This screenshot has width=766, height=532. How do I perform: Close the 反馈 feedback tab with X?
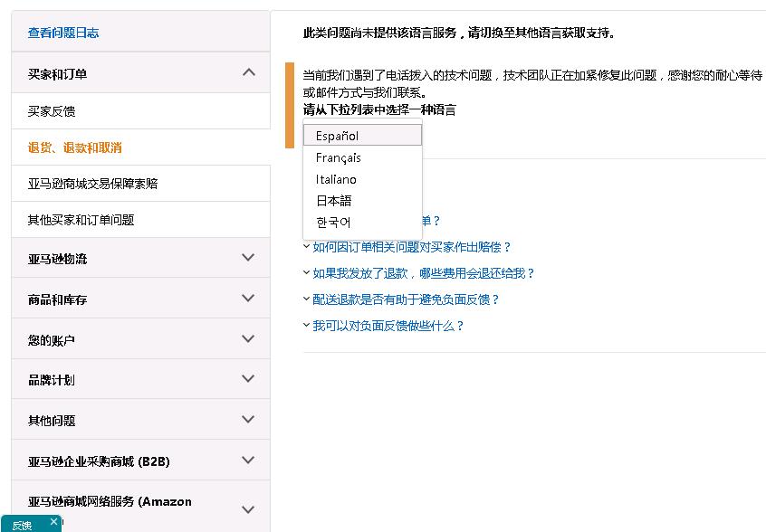54,521
